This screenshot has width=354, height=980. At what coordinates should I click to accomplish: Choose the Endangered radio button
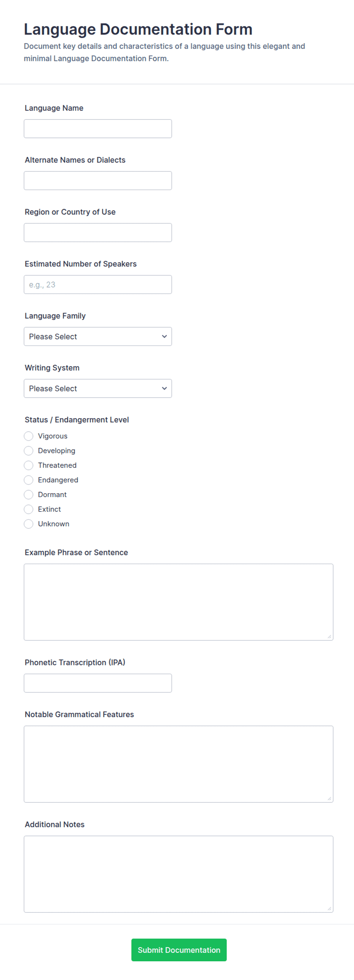coord(29,480)
